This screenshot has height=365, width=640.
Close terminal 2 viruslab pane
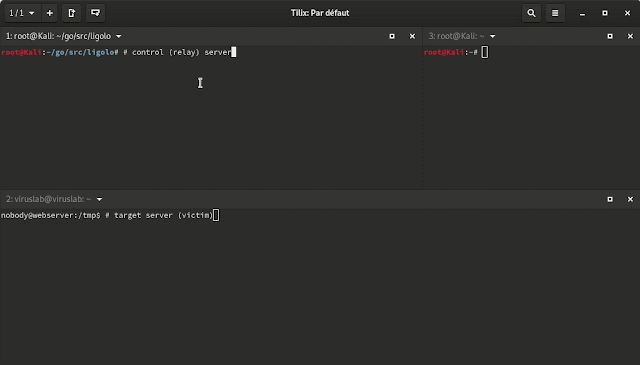pos(630,199)
